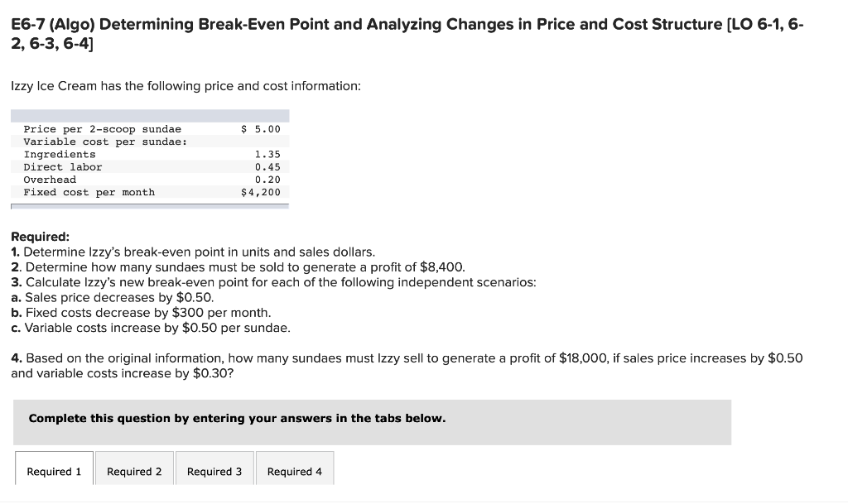Switch to the Required 2 tab

[134, 471]
